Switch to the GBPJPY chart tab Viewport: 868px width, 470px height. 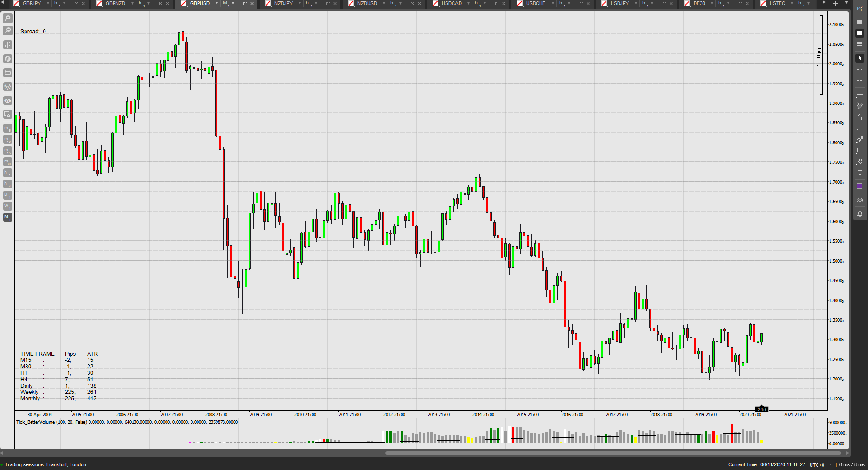(32, 3)
